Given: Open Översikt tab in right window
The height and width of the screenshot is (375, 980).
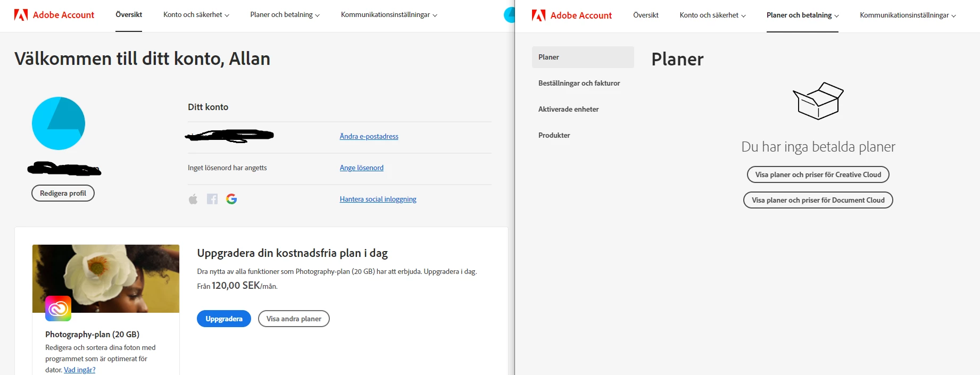Looking at the screenshot, I should point(646,15).
